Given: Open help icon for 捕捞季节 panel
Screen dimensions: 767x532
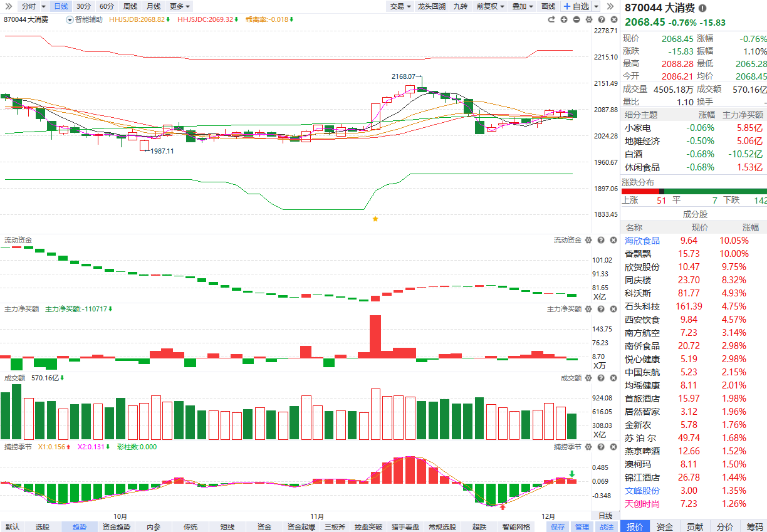Looking at the screenshot, I should click(x=600, y=447).
